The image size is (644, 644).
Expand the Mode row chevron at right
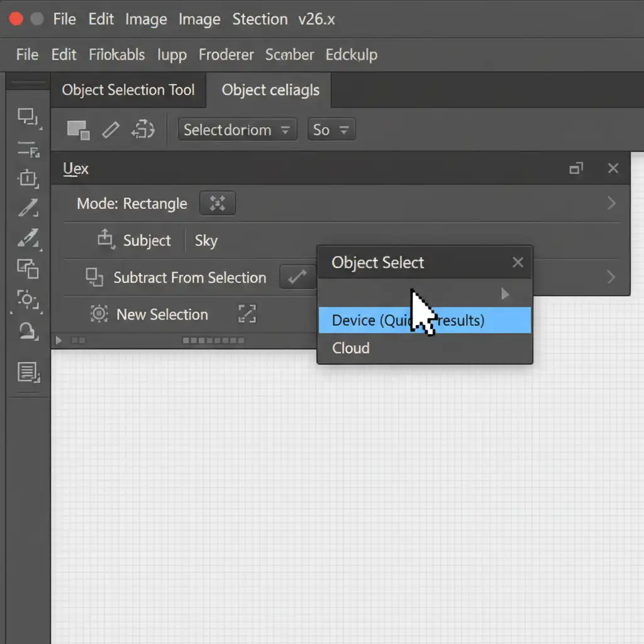(611, 203)
